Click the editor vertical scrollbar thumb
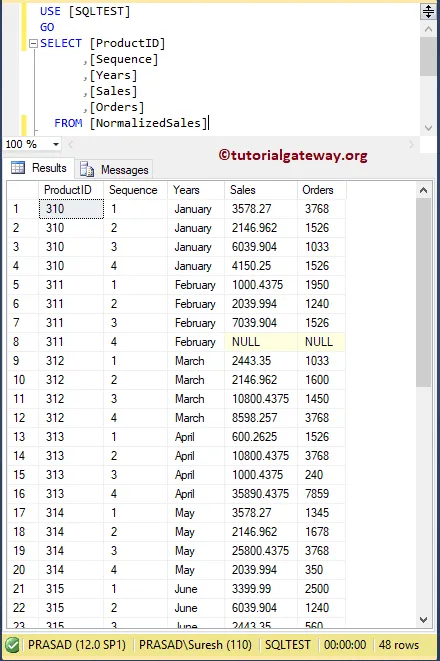Image resolution: width=440 pixels, height=661 pixels. [428, 57]
